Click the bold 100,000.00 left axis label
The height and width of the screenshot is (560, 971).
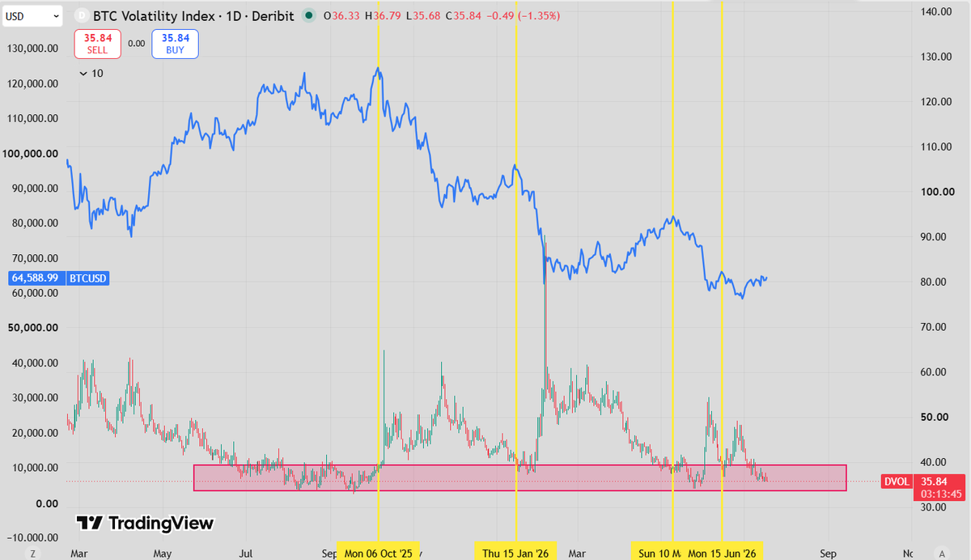(31, 154)
